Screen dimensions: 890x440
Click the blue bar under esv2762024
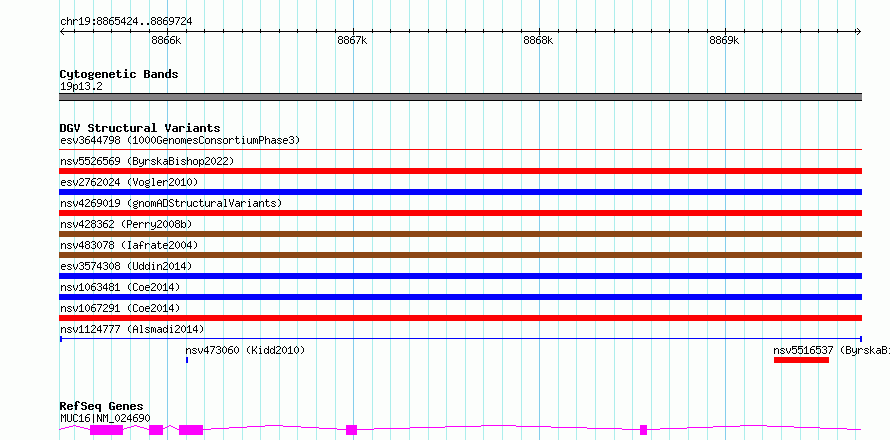coord(461,192)
